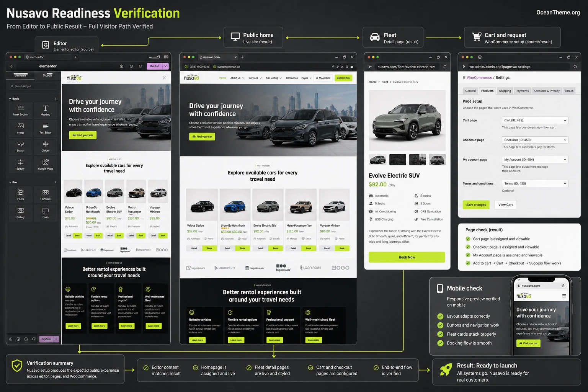Open the Accounts & Privacy tab
588x392 pixels.
[x=547, y=91]
